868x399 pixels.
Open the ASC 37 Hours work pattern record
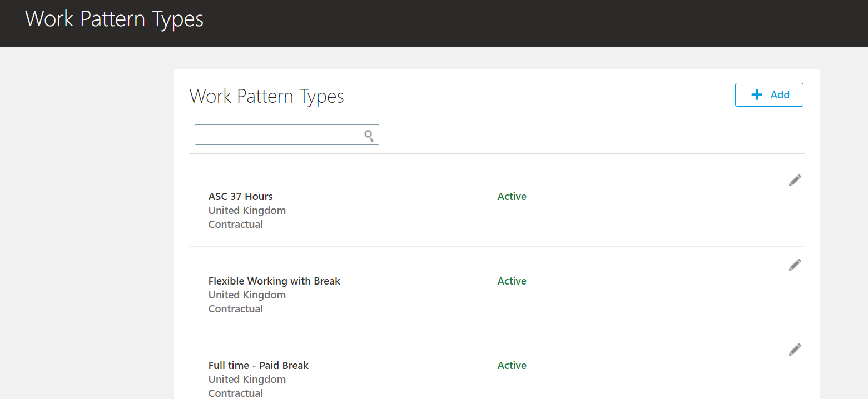pos(240,196)
